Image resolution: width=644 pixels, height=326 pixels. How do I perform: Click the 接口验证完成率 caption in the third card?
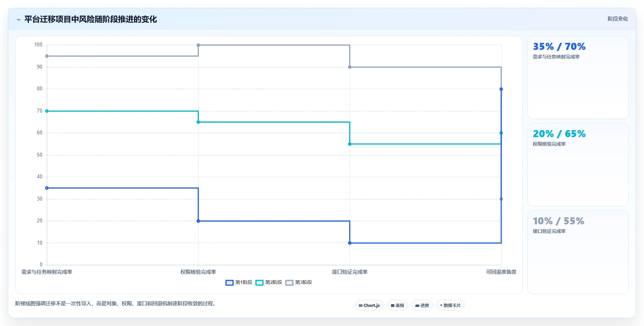click(x=549, y=231)
